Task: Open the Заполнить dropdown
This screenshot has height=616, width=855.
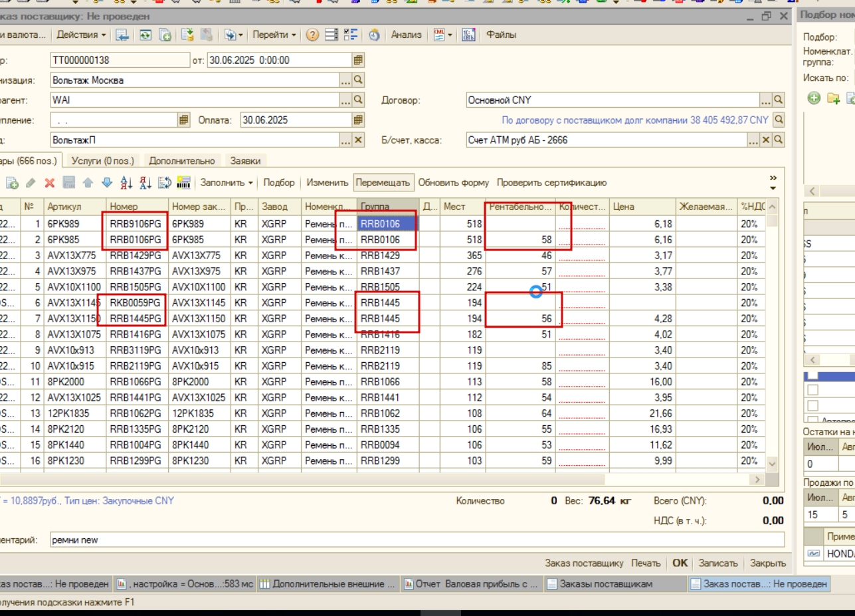Action: tap(227, 183)
